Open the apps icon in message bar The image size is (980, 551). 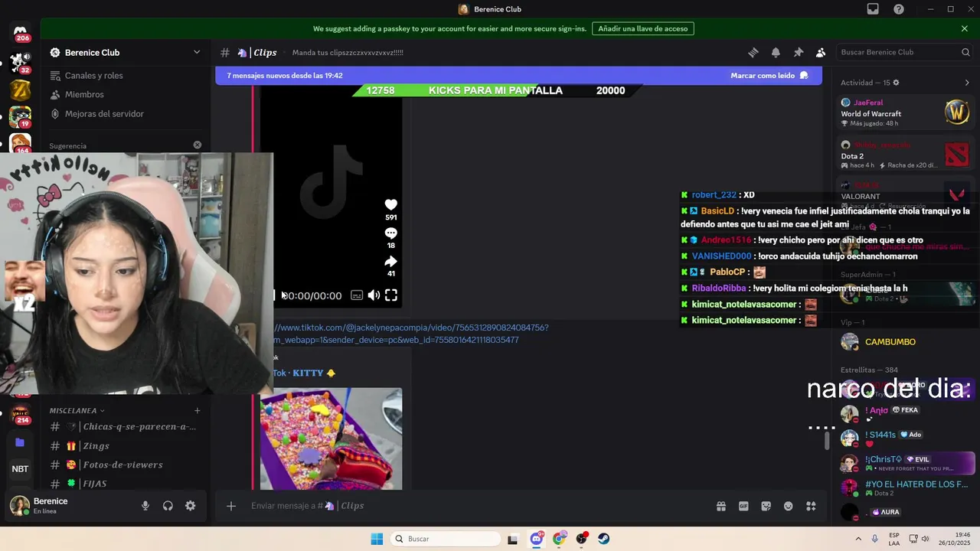point(811,506)
